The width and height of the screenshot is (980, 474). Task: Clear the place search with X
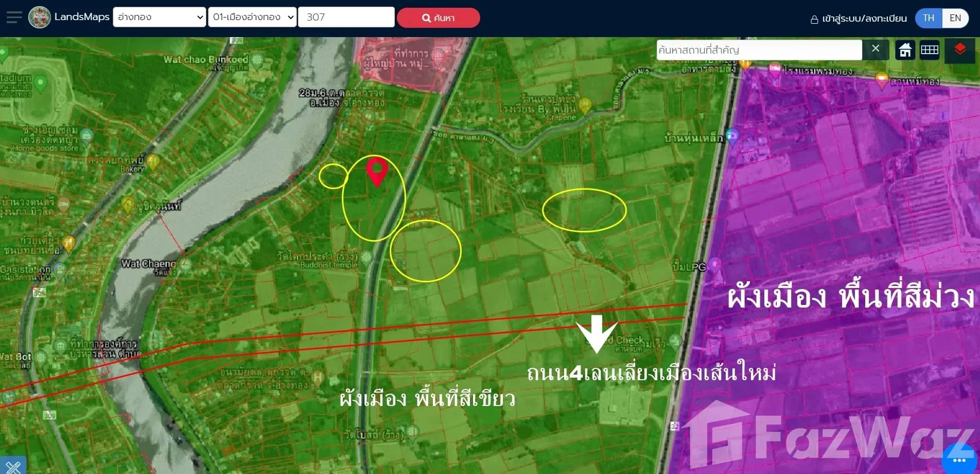pos(876,49)
